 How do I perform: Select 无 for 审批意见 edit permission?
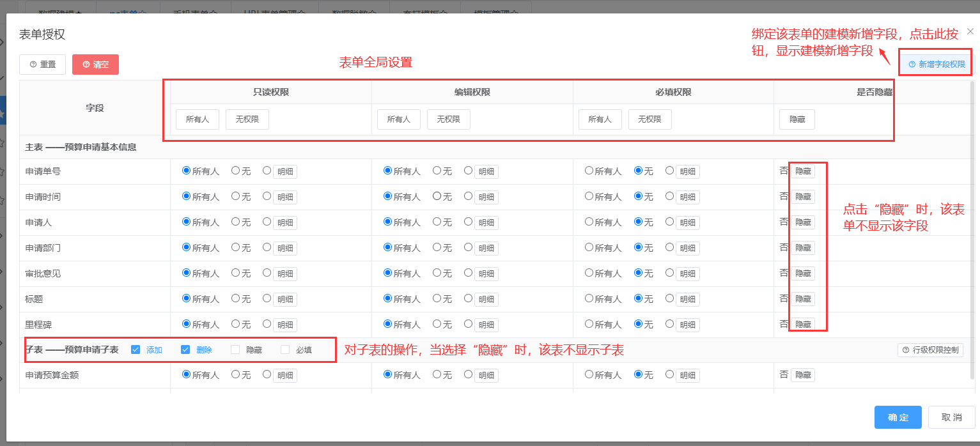pos(437,273)
